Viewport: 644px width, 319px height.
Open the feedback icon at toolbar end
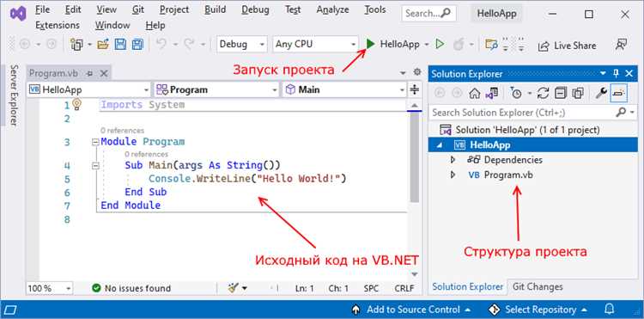[x=621, y=45]
